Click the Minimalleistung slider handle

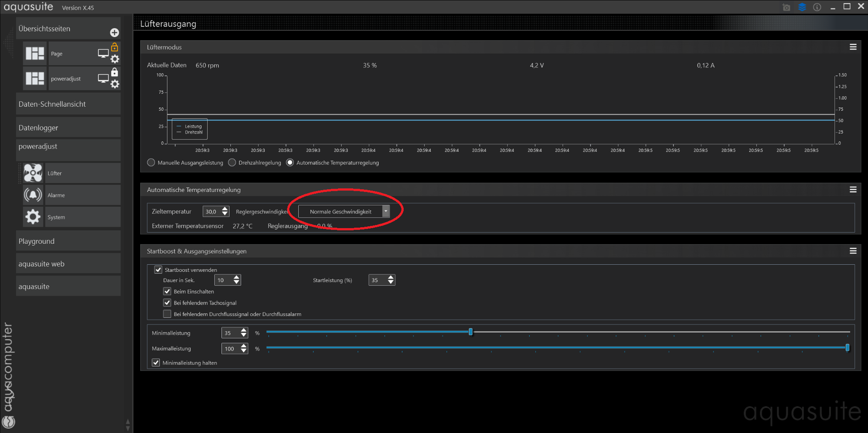[471, 332]
